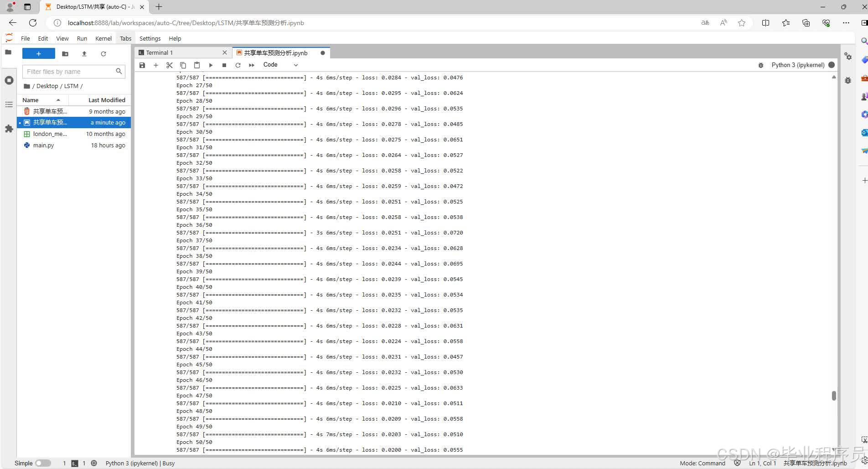Run the selected cell
Image resolution: width=868 pixels, height=469 pixels.
pyautogui.click(x=211, y=65)
